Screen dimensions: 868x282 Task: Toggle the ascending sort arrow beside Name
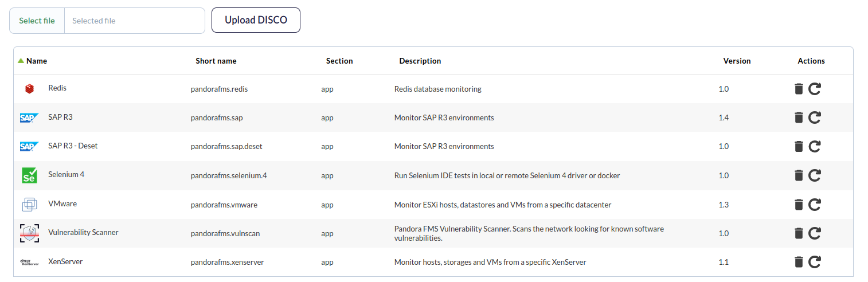tap(21, 61)
